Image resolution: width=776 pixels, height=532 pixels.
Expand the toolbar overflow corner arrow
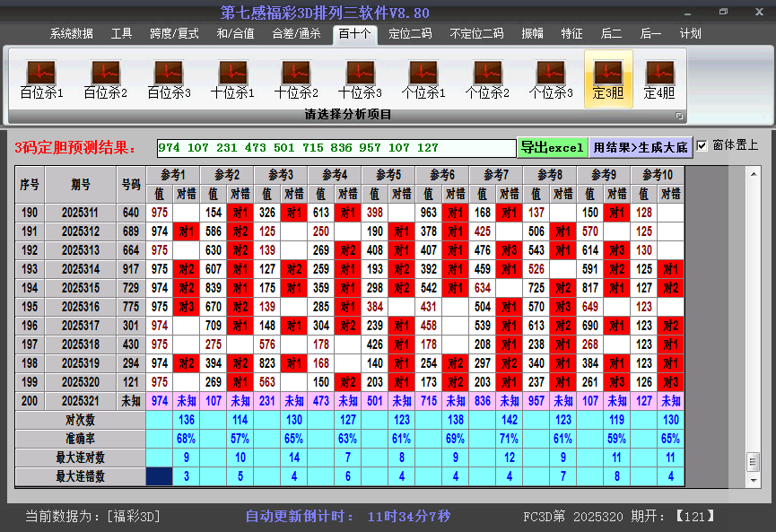[x=679, y=115]
